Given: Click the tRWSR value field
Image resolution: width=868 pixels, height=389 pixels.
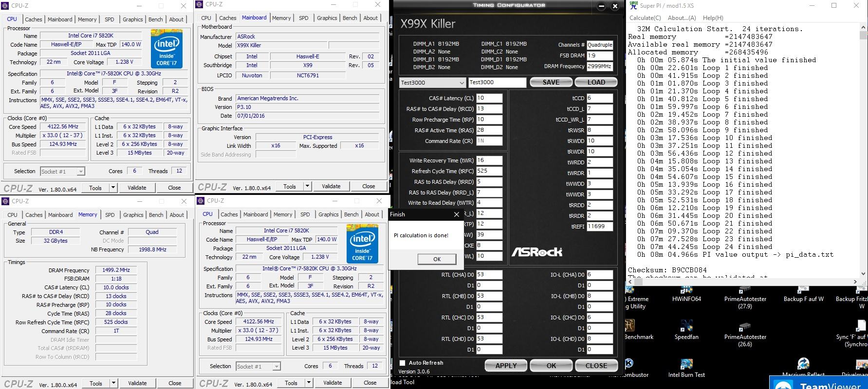Looking at the screenshot, I should coord(600,130).
